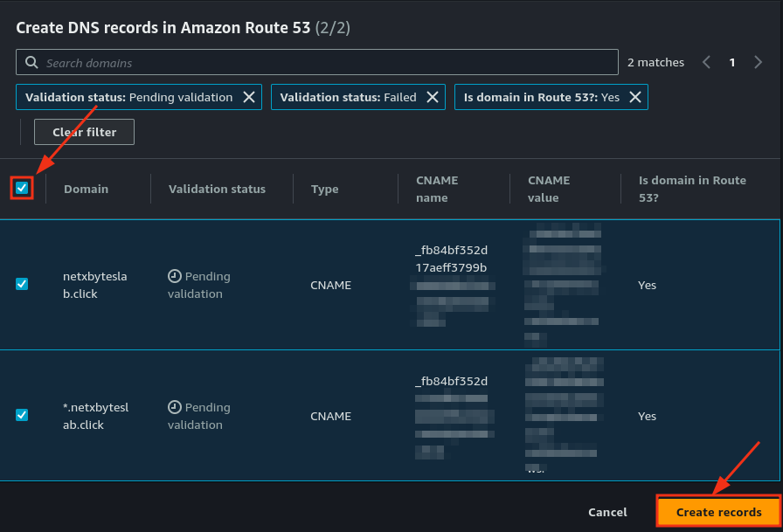Remove the Failed validation status filter
The width and height of the screenshot is (783, 532).
[x=432, y=97]
